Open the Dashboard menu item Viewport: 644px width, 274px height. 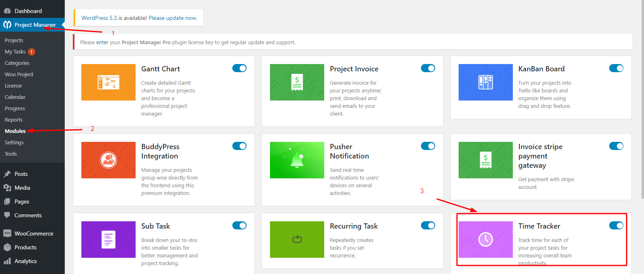point(32,11)
